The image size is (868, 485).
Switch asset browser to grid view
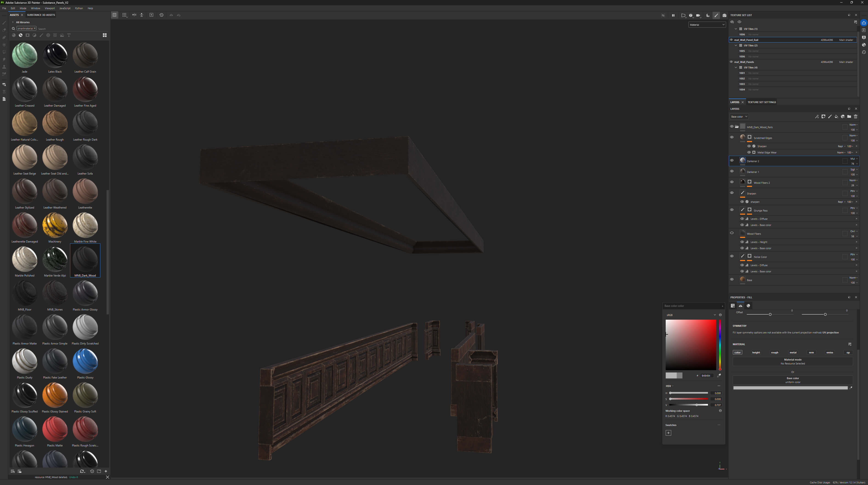(x=105, y=35)
